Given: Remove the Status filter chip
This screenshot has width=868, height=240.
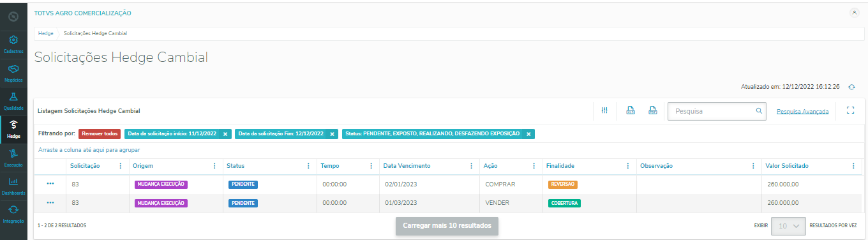Looking at the screenshot, I should (528, 134).
